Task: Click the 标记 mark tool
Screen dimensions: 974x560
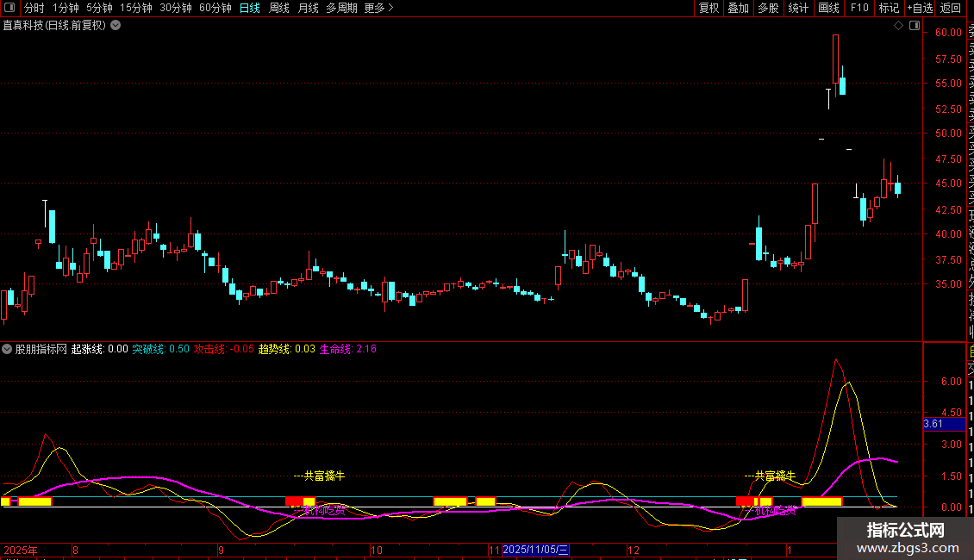Action: tap(889, 8)
